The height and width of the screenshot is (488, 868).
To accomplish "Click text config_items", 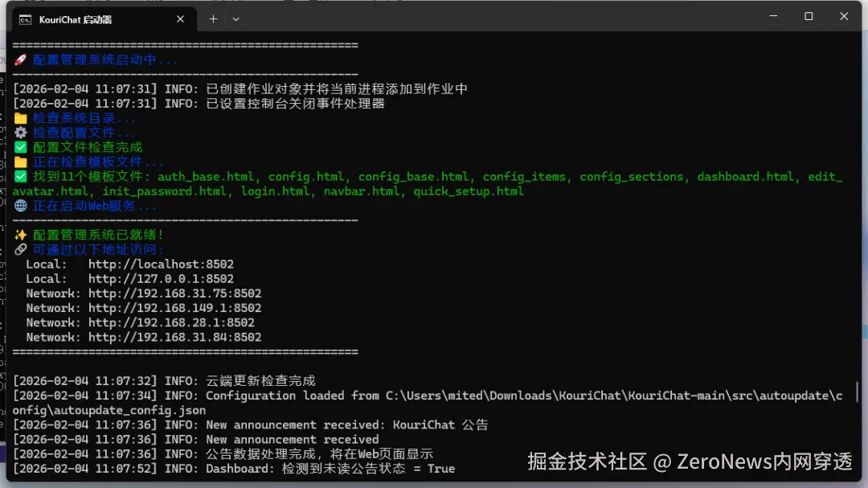I will (x=524, y=177).
